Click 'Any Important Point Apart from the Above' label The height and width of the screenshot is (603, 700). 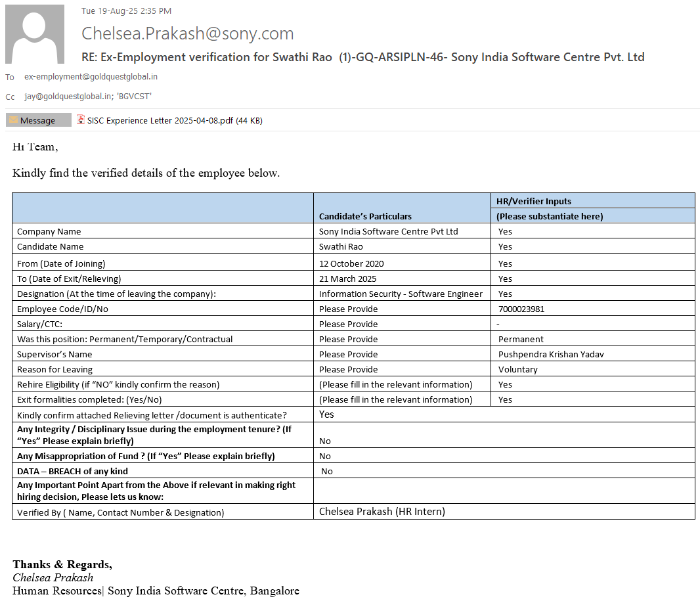pyautogui.click(x=156, y=491)
